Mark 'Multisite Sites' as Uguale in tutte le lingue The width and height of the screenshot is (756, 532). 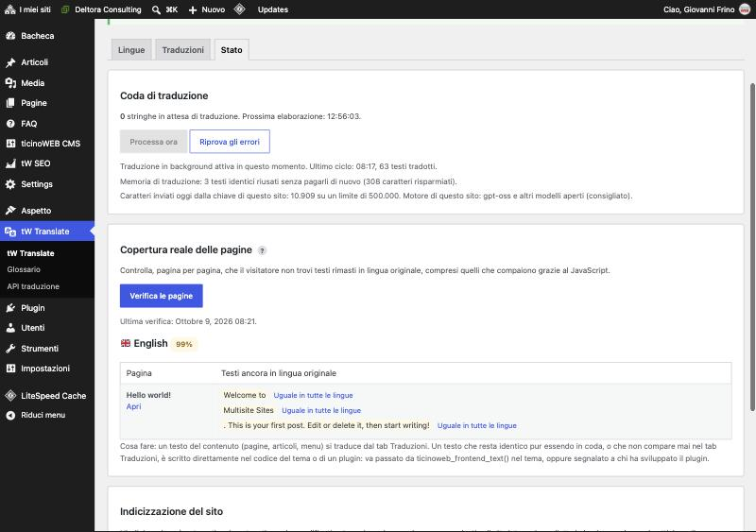(x=321, y=410)
